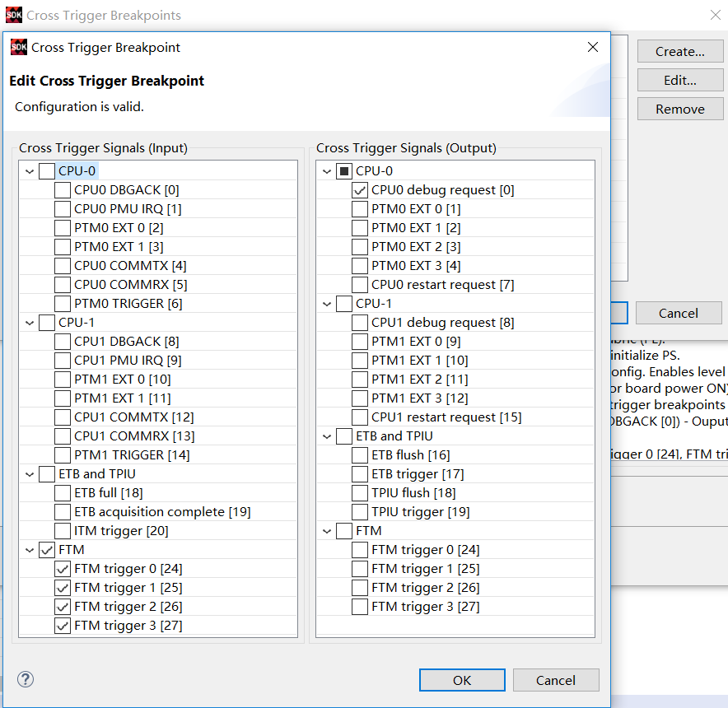Check PTM1 EXT 1 [11] input checkbox
Image resolution: width=728 pixels, height=708 pixels.
[63, 398]
